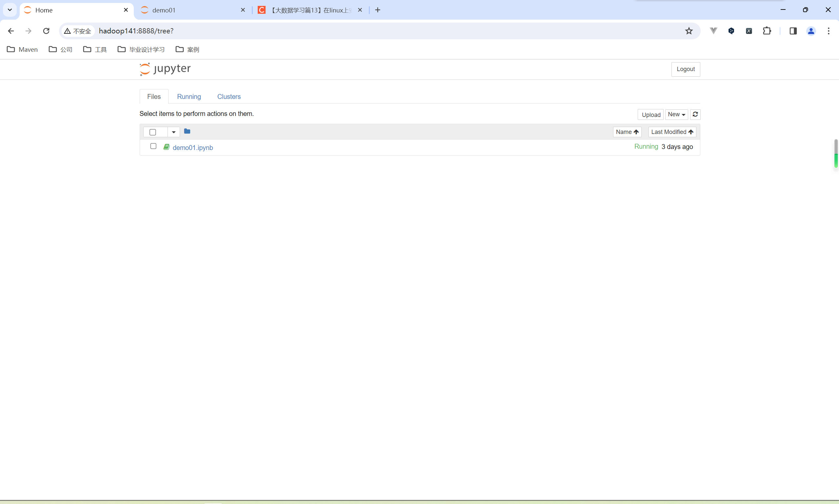Click the blue folder root icon
The image size is (839, 504).
pyautogui.click(x=187, y=131)
